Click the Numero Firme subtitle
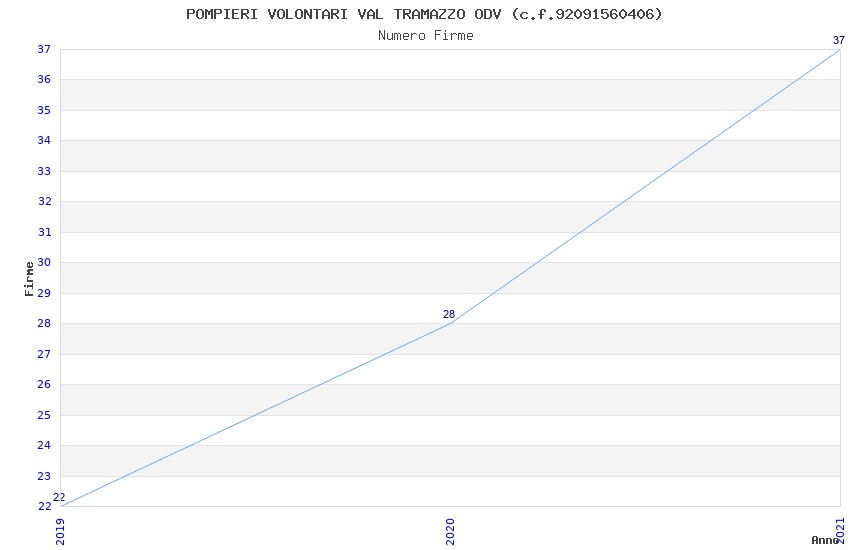850x550 pixels. (426, 36)
